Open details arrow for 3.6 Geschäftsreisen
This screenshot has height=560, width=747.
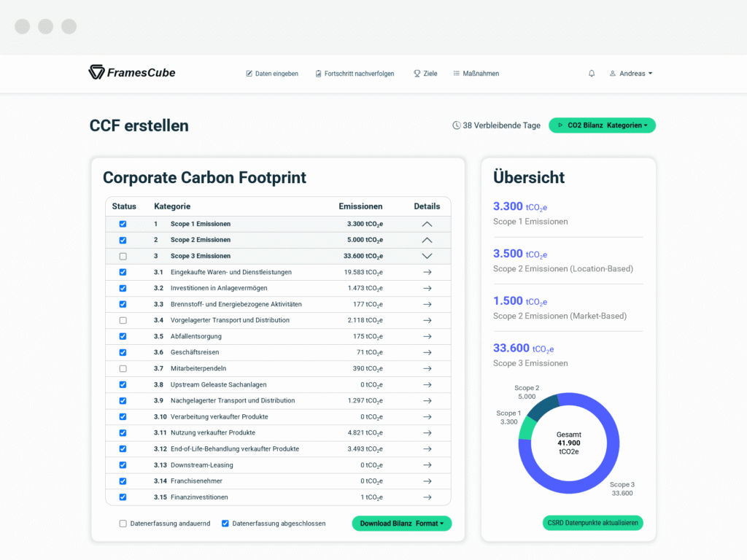coord(427,352)
